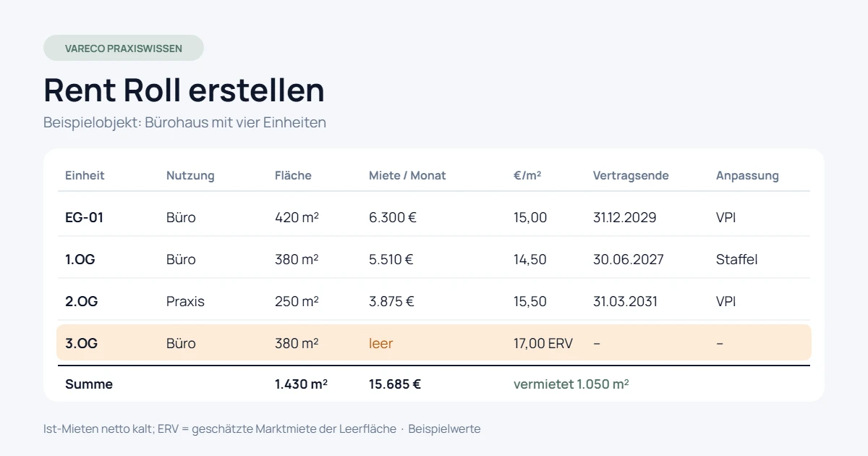Click the "Beispielwerte" footnote text
868x456 pixels.
click(444, 428)
